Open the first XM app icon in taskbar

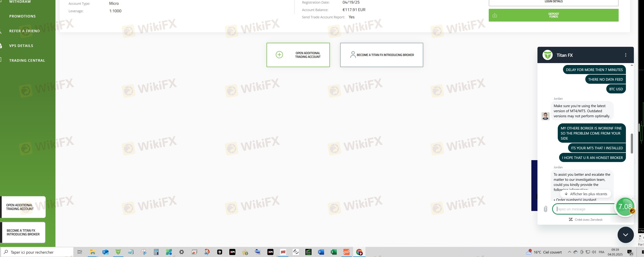pyautogui.click(x=232, y=252)
